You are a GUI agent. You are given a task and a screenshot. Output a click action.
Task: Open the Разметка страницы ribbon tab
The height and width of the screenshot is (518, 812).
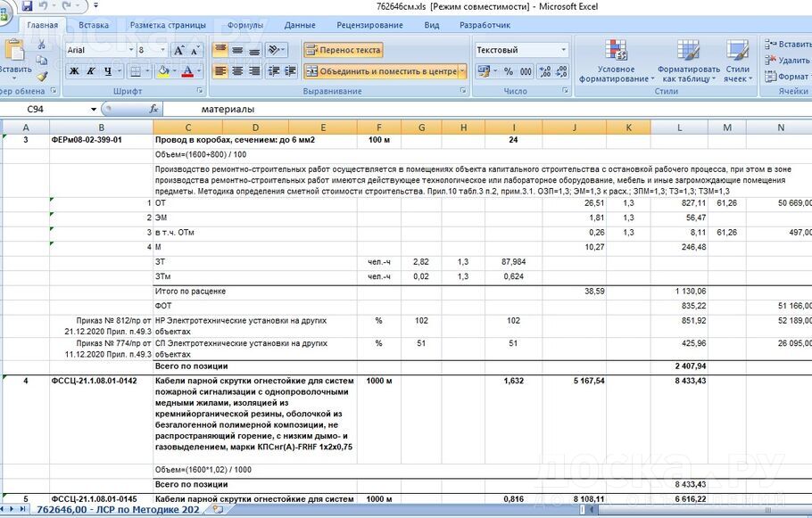[168, 25]
